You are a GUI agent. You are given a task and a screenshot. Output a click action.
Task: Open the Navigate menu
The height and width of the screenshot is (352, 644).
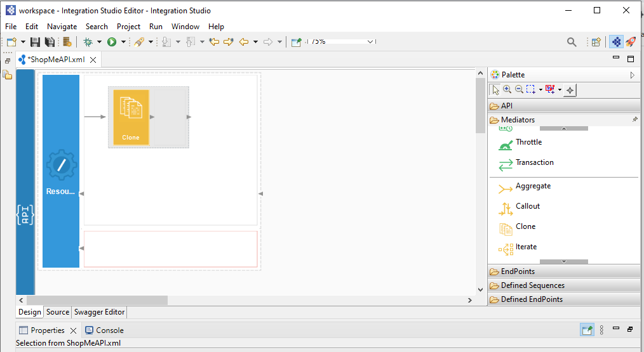coord(62,27)
